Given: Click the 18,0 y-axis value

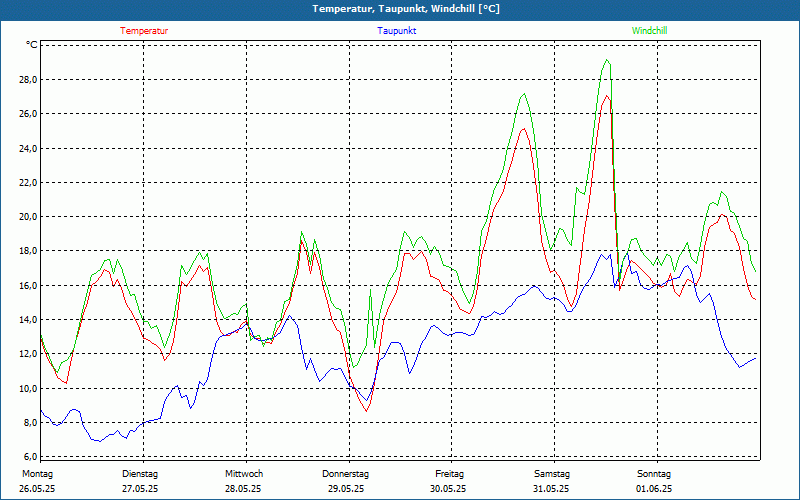Looking at the screenshot, I should [29, 251].
